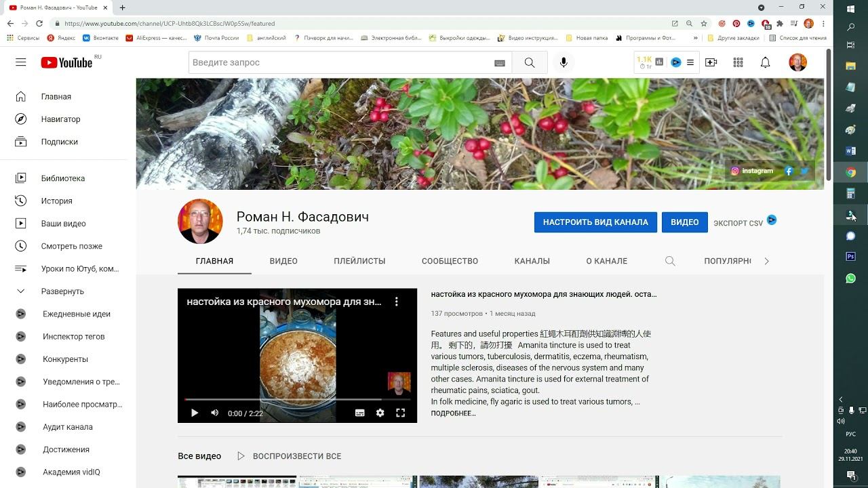Show hidden system tray icons
This screenshot has width=868, height=488.
point(841,399)
